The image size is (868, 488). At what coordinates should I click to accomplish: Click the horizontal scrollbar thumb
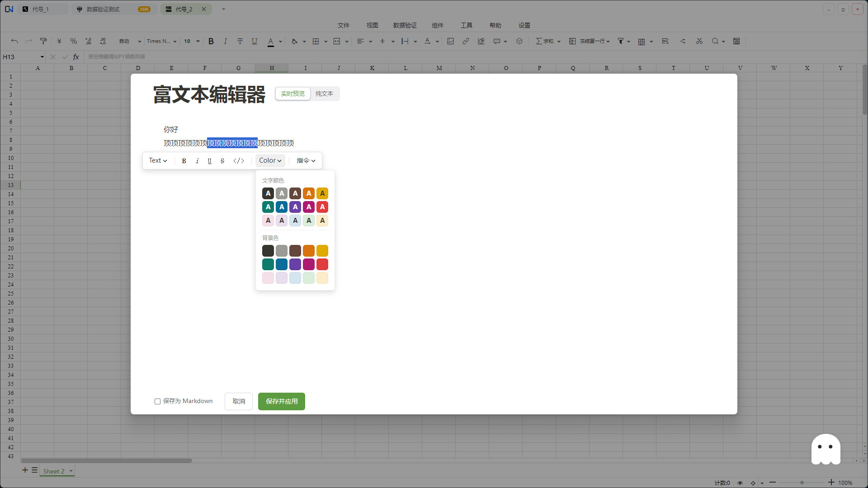(107, 460)
